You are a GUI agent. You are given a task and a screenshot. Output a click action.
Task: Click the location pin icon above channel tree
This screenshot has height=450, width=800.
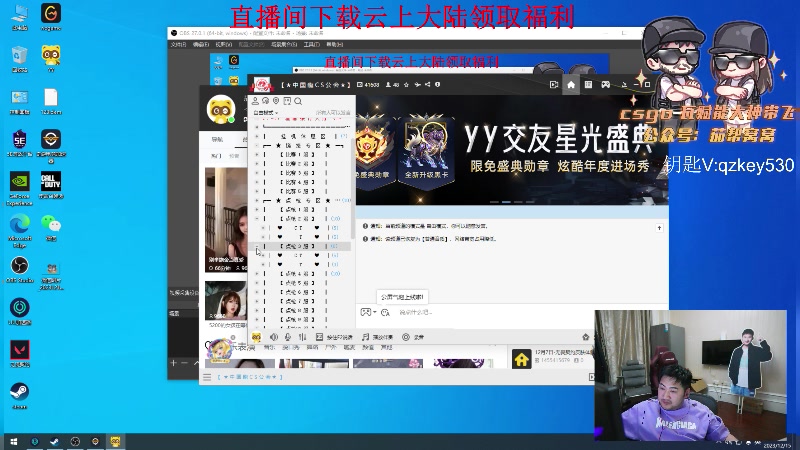point(276,101)
